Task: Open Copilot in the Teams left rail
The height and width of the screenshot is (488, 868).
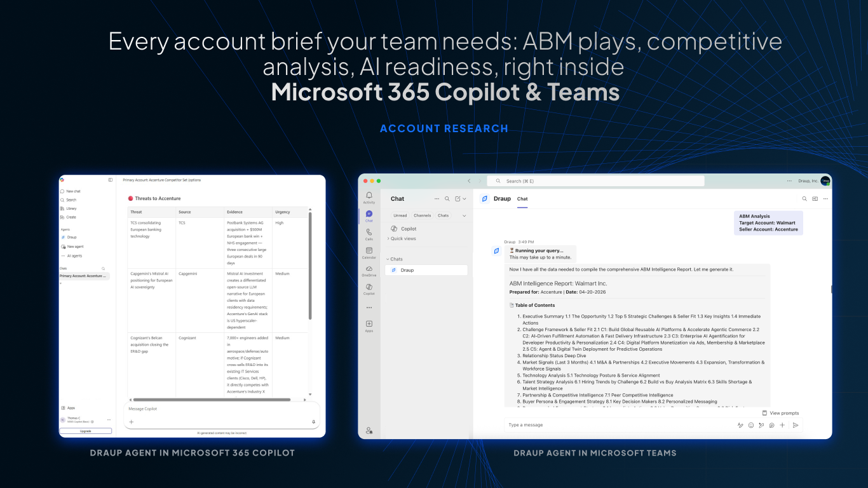Action: coord(369,289)
